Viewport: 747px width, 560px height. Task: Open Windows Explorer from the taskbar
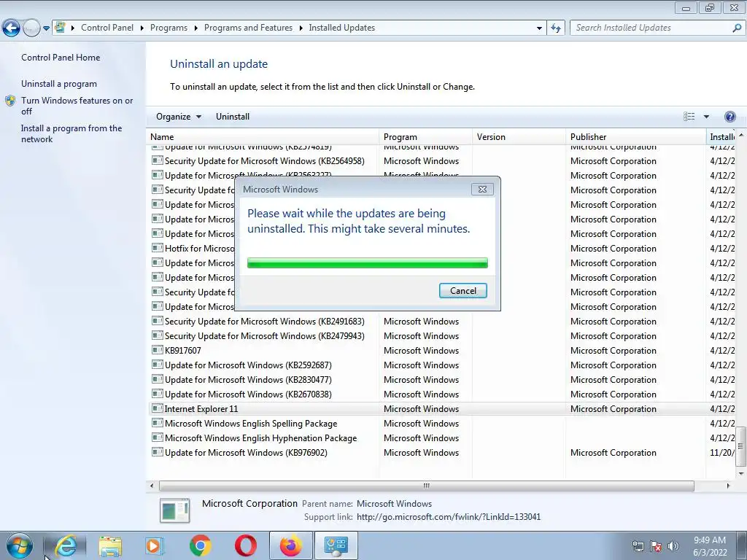click(x=110, y=546)
